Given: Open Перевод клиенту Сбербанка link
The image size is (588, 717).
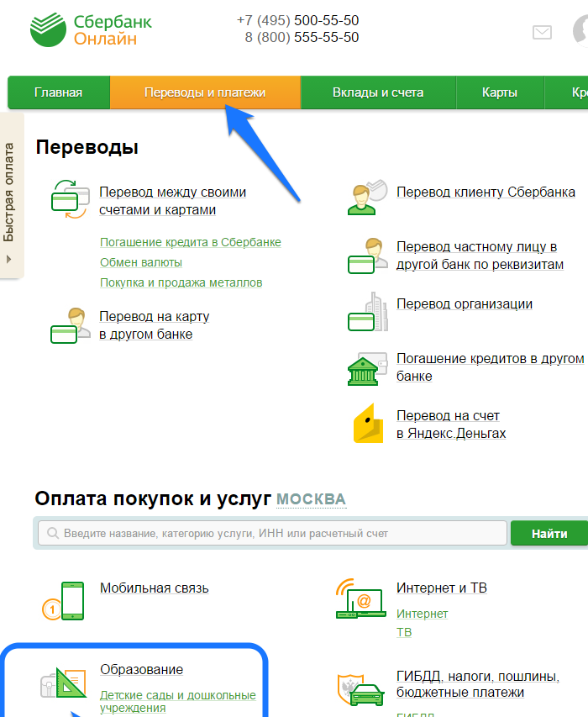Looking at the screenshot, I should click(486, 192).
